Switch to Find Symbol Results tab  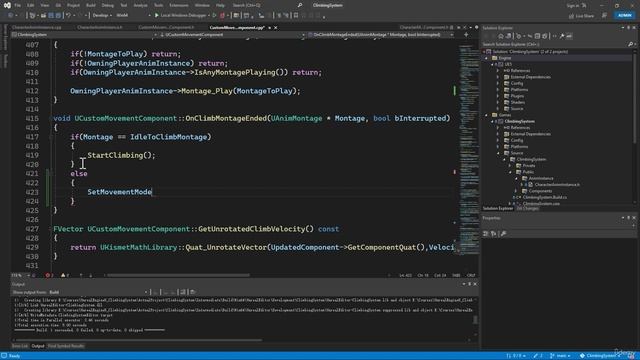pos(66,346)
